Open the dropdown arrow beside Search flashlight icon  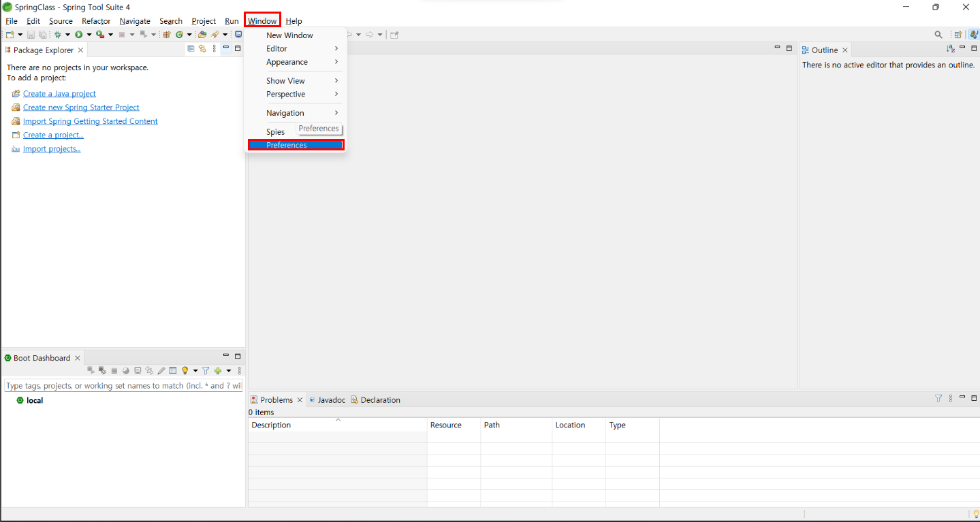click(x=225, y=35)
